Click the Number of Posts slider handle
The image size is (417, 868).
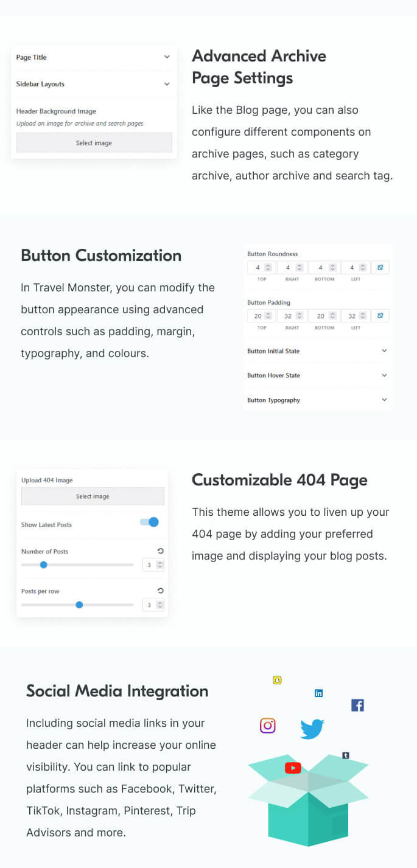pos(43,564)
